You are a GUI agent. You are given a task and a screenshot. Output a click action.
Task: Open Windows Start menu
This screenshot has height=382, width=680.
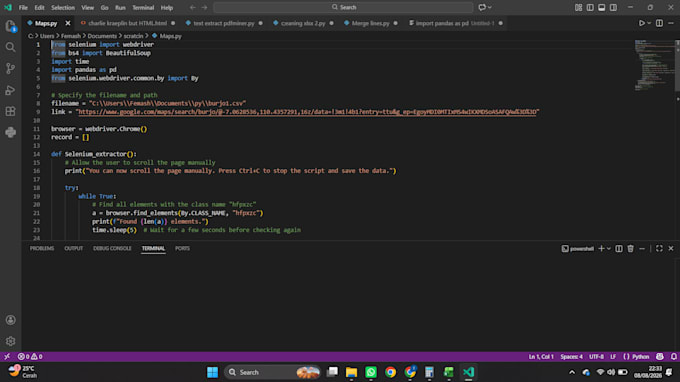point(212,372)
